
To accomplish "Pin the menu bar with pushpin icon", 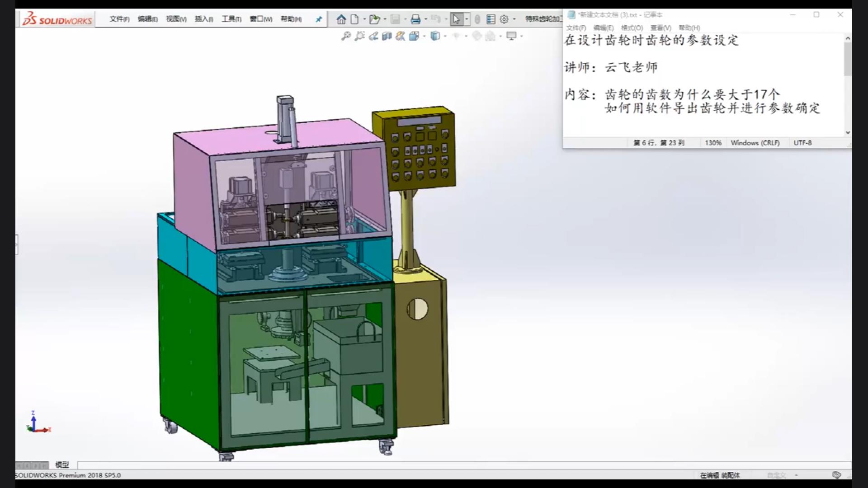I will 319,19.
